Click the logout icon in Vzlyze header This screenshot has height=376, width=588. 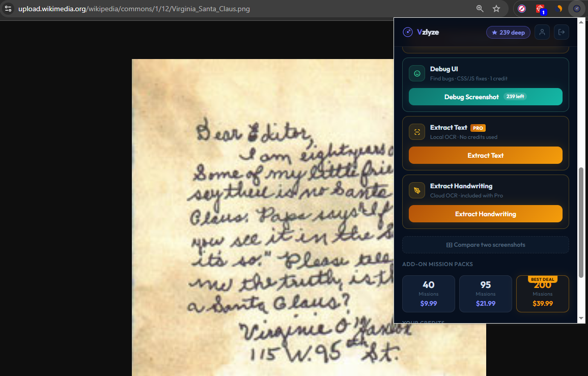pos(562,32)
